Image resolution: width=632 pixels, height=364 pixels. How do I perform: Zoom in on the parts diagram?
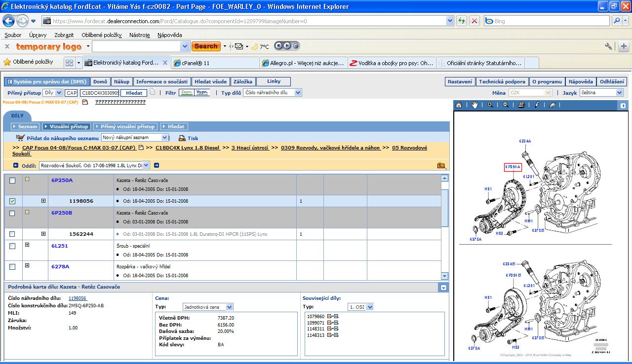(490, 105)
